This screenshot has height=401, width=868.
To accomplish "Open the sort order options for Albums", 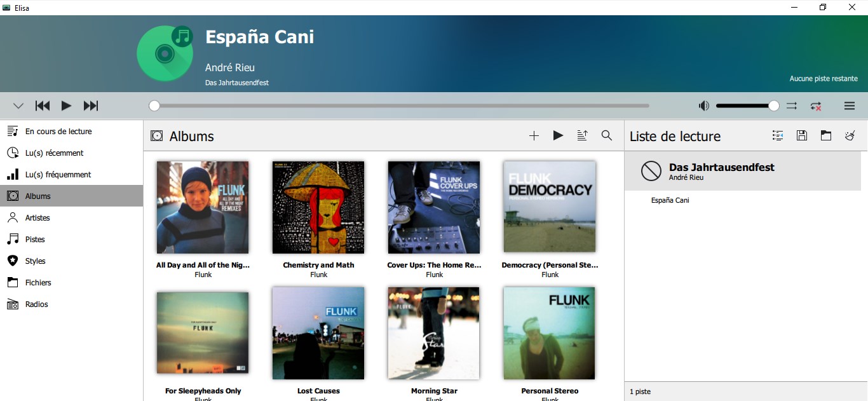I will point(582,135).
